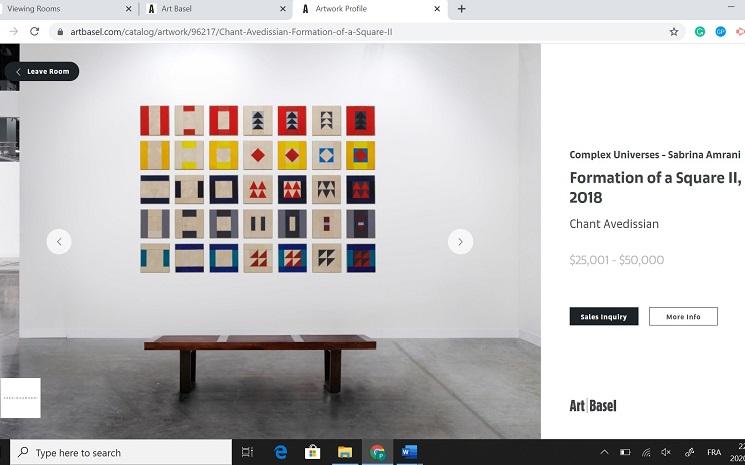The width and height of the screenshot is (745, 465).
Task: Click the address bar URL
Action: pos(231,32)
